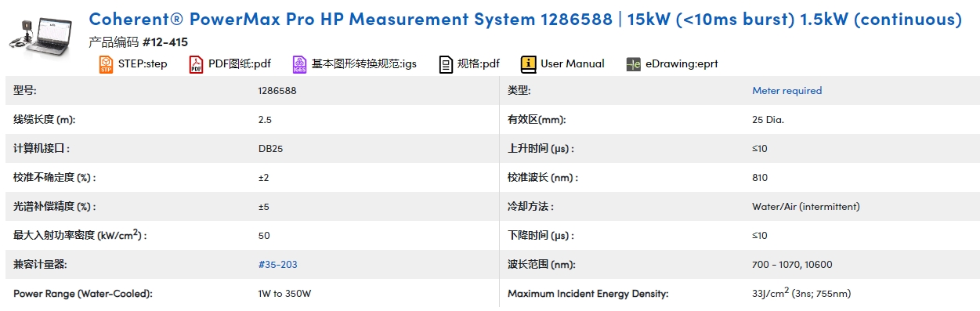Viewport: 980px width, 311px height.
Task: Open the User Manual link
Action: (573, 64)
